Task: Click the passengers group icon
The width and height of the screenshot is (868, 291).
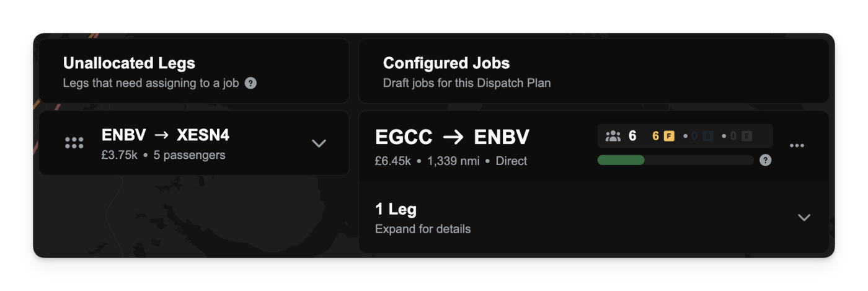Action: point(613,136)
